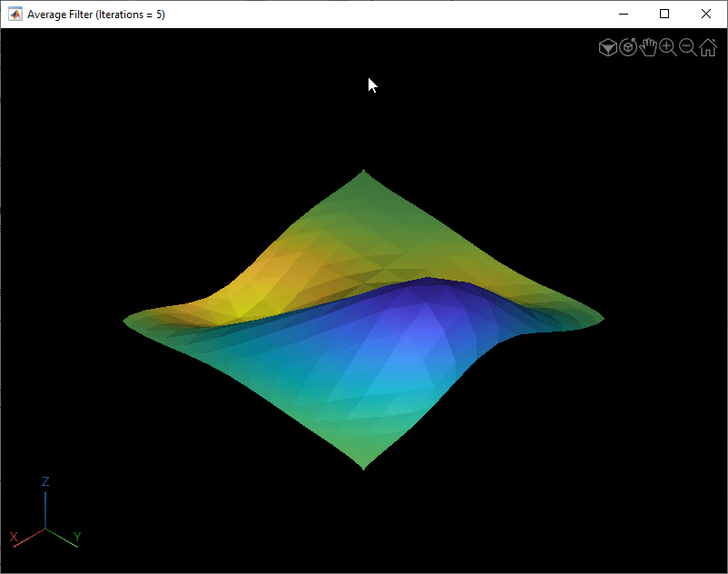This screenshot has width=728, height=574.
Task: Click the data brushing cube icon
Action: pos(608,47)
